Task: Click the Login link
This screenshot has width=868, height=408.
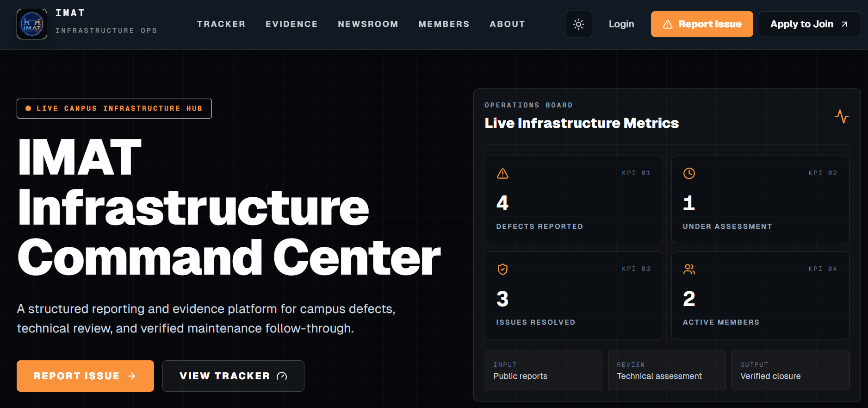Action: 621,24
